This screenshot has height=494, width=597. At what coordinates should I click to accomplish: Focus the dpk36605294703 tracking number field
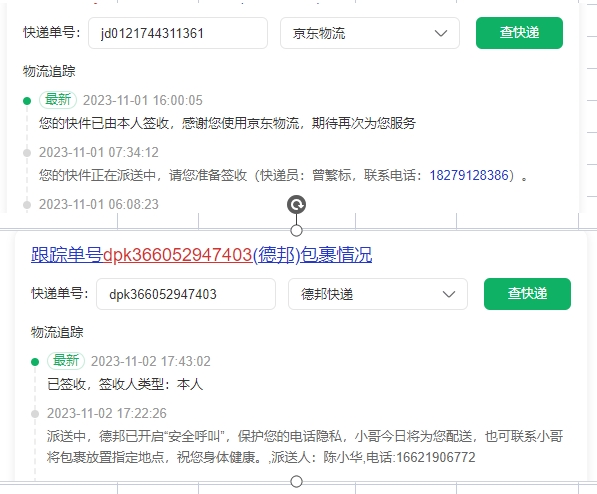186,294
